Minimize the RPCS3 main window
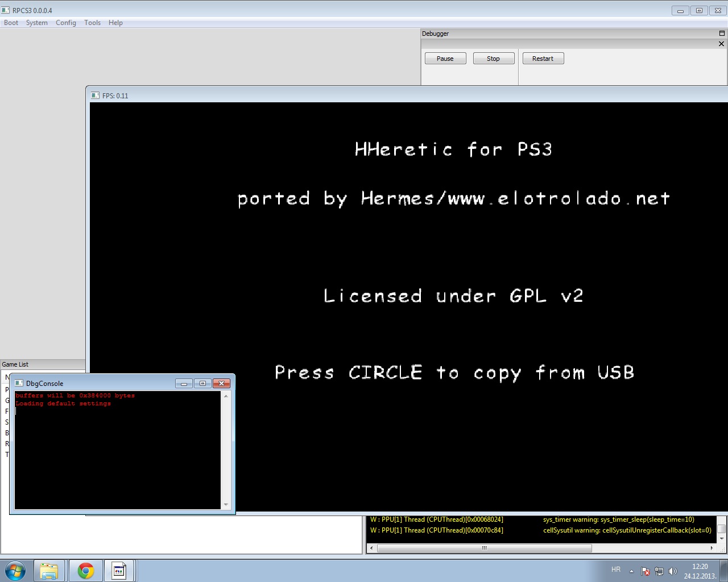 pyautogui.click(x=680, y=10)
